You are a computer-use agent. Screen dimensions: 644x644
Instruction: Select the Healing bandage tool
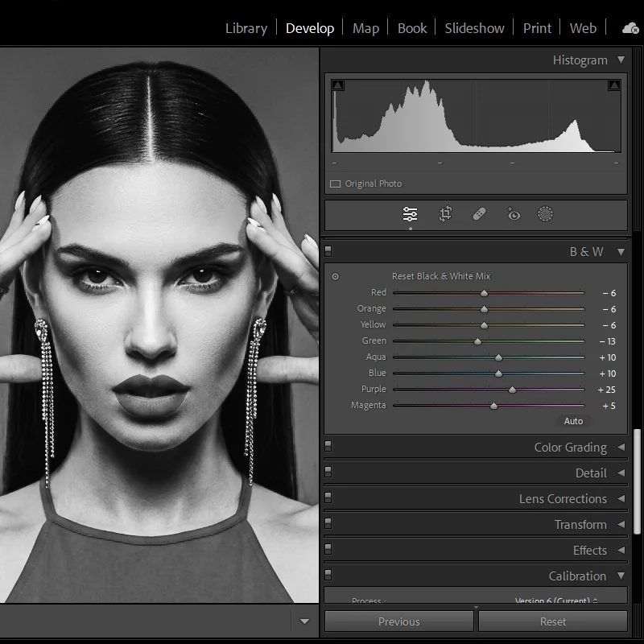[479, 214]
